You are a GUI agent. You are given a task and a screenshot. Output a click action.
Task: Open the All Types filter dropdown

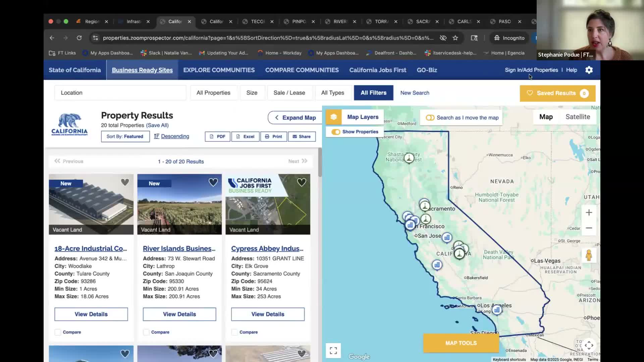(x=333, y=93)
